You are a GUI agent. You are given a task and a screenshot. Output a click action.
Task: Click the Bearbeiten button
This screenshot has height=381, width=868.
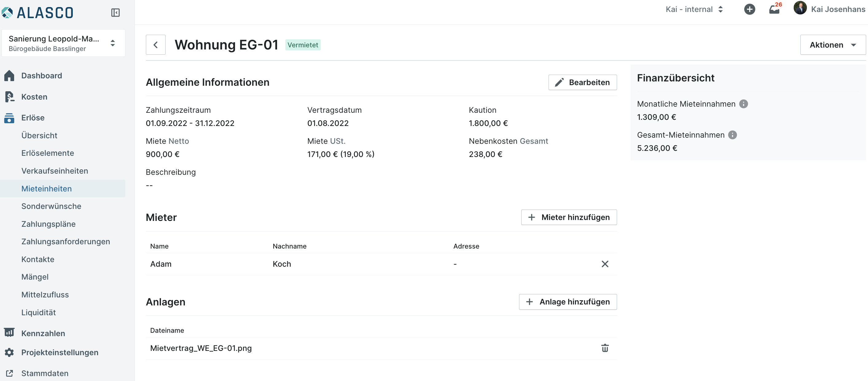[x=582, y=83]
